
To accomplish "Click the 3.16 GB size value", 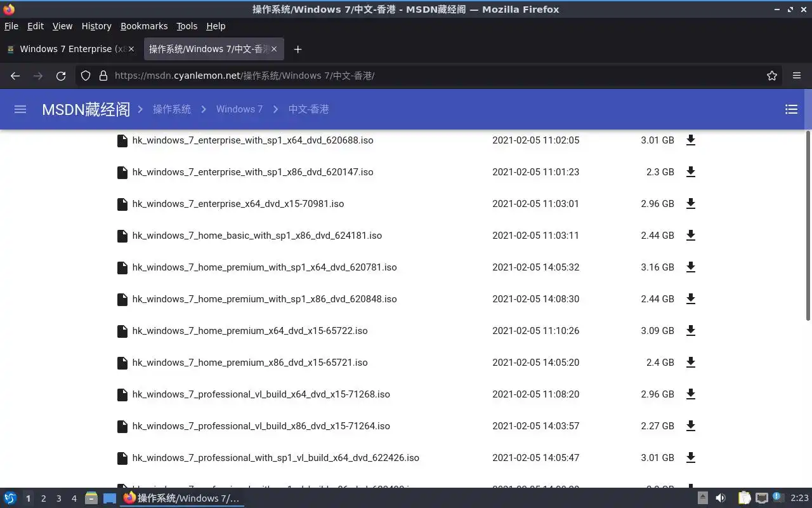I will pyautogui.click(x=657, y=267).
